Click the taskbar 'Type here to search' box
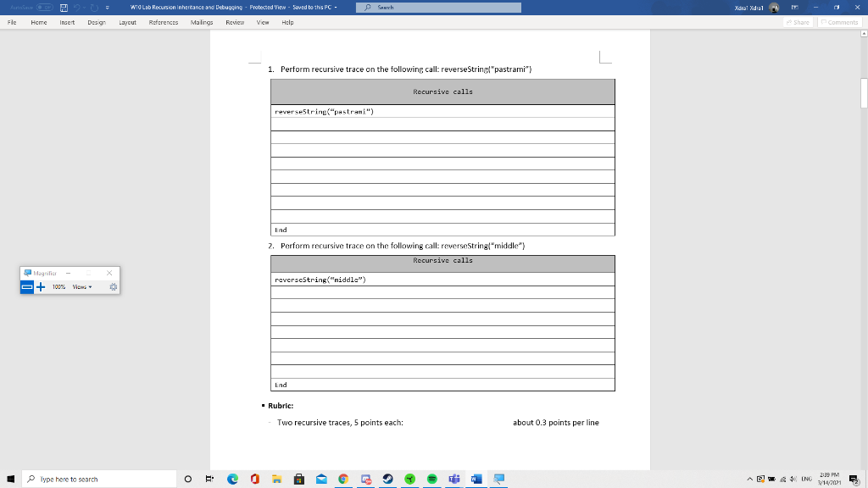The image size is (868, 488). (99, 480)
